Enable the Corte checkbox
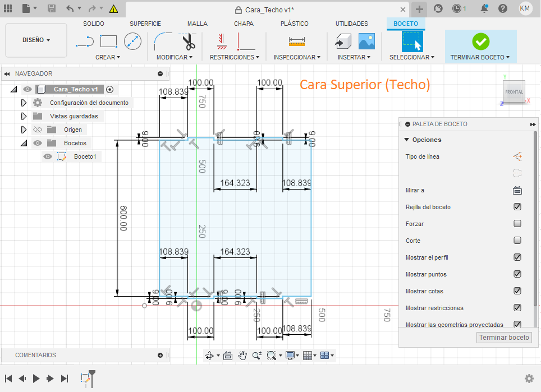The width and height of the screenshot is (541, 392). pos(517,241)
